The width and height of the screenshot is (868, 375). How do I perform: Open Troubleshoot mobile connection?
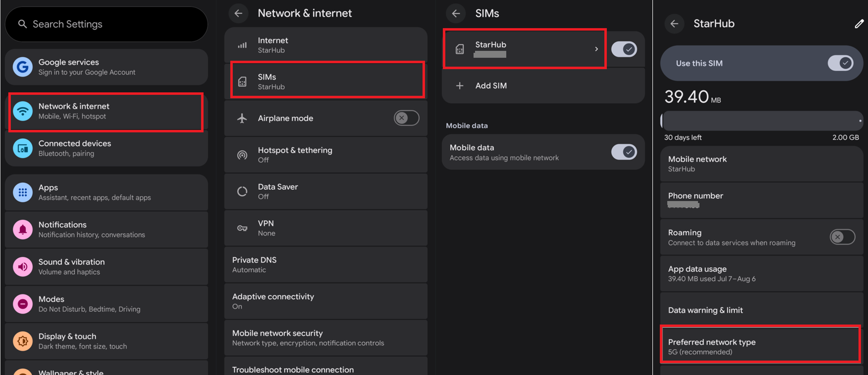coord(325,366)
